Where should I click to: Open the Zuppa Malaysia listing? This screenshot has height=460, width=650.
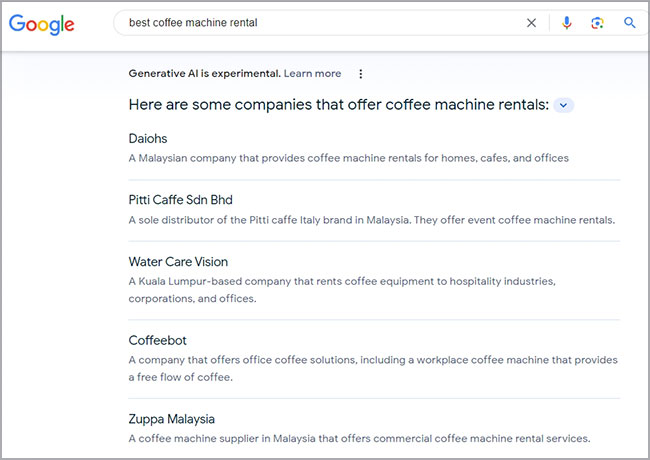coord(172,419)
